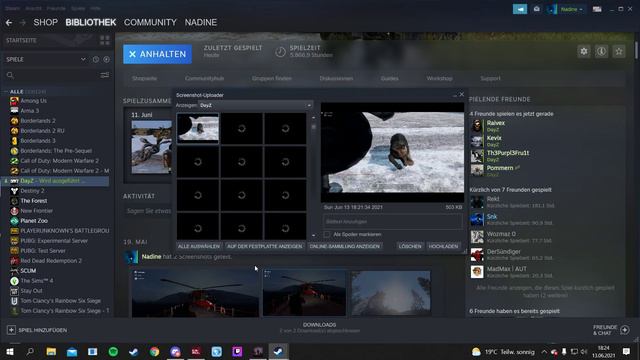
Task: Open FREUNDE & CHAT panel
Action: [611, 330]
